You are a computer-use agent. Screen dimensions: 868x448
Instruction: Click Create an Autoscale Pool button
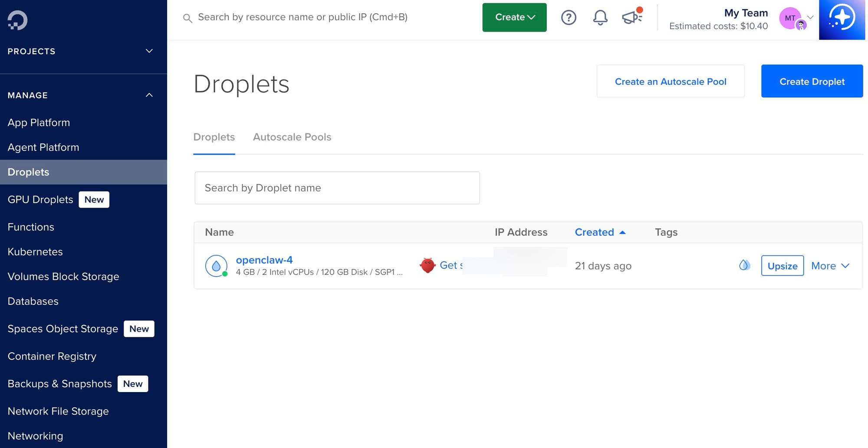(671, 81)
